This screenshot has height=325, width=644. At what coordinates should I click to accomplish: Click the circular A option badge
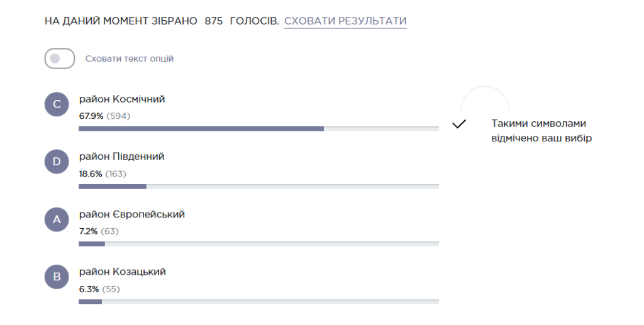pos(57,220)
